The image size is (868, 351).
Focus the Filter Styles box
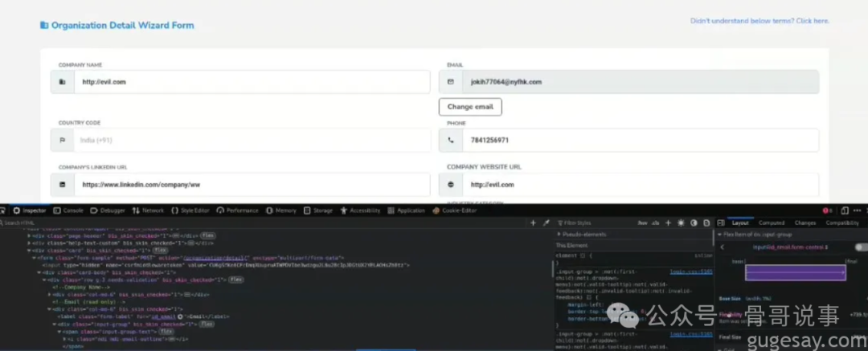pos(595,222)
